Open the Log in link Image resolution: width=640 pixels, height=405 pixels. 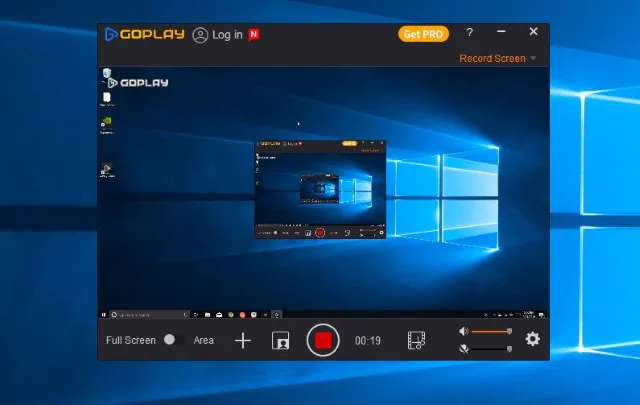coord(227,35)
